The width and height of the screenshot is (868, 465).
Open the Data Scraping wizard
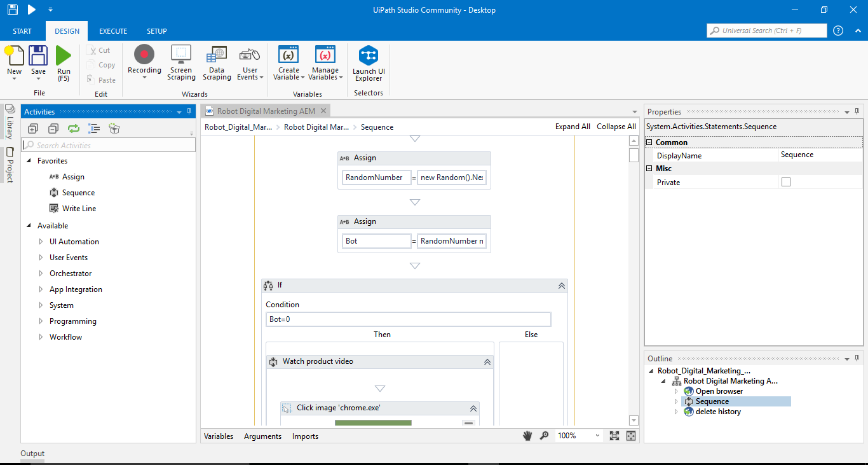click(217, 62)
